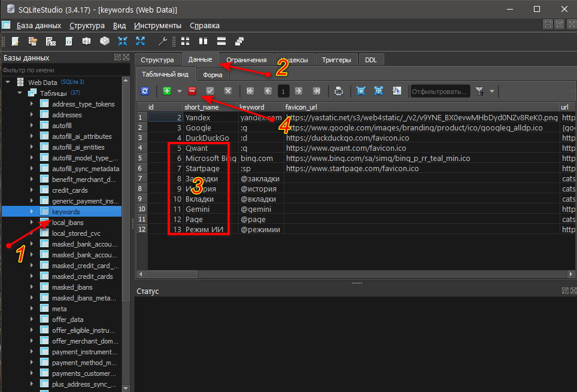Tile windows using the grid tile icon
The height and width of the screenshot is (392, 577).
tap(186, 41)
